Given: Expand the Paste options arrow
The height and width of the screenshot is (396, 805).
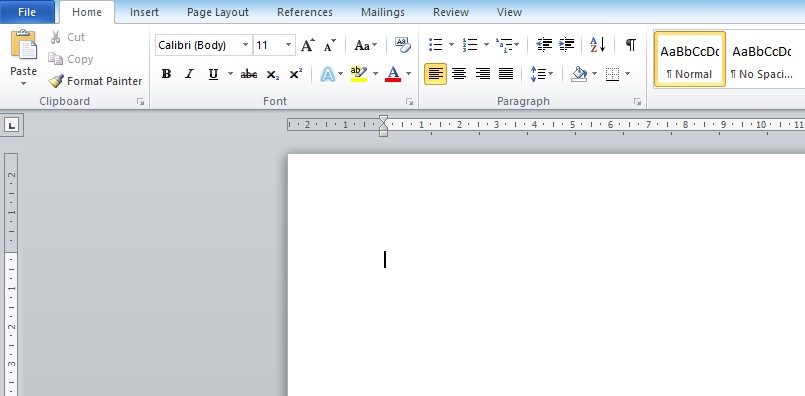Looking at the screenshot, I should coord(24,83).
